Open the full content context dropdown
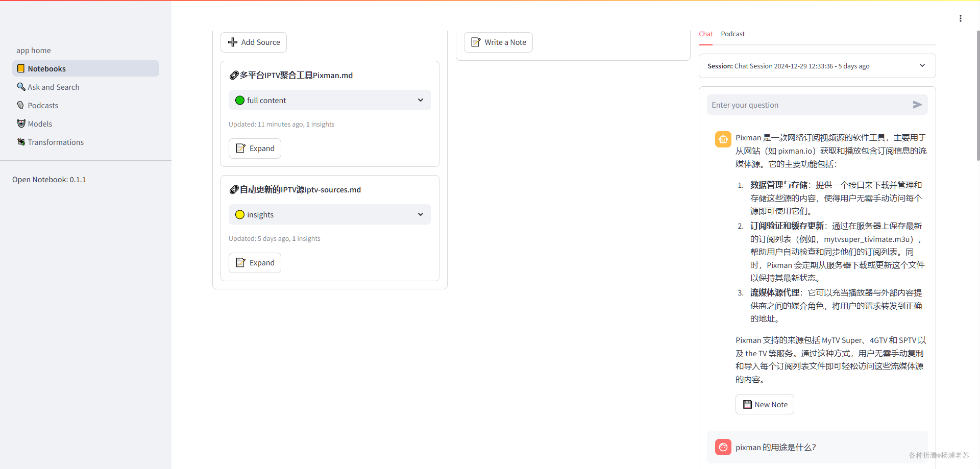 click(330, 100)
